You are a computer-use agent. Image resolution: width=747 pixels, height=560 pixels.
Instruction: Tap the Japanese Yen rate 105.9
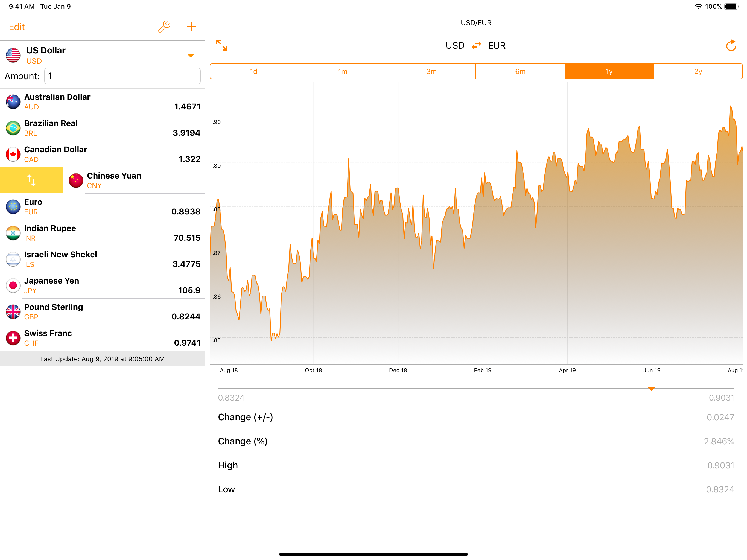coord(189,290)
